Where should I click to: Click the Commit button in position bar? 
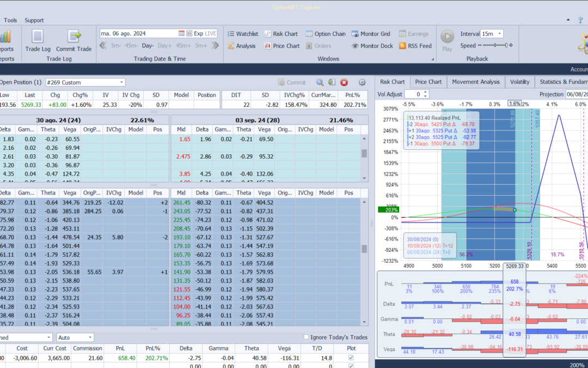pyautogui.click(x=292, y=82)
